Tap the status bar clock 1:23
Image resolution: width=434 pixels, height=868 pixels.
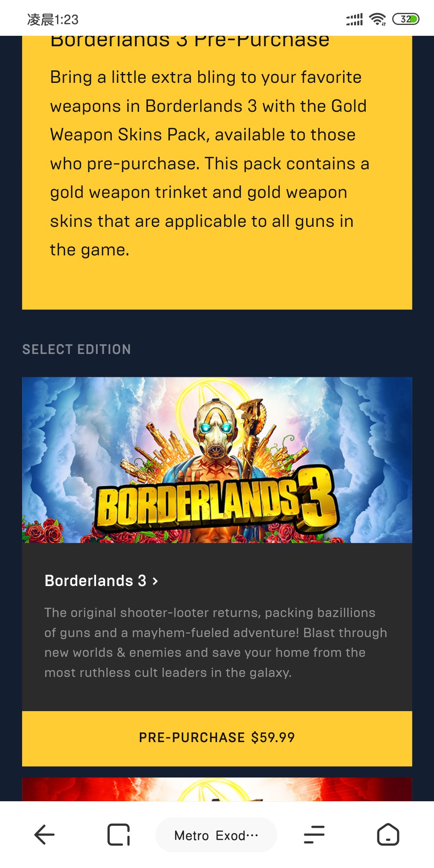(x=53, y=19)
